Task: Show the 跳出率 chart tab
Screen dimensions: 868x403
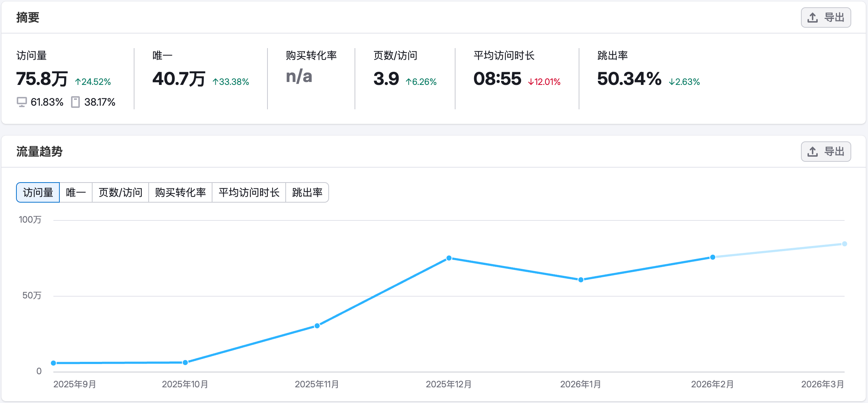Action: [x=307, y=192]
